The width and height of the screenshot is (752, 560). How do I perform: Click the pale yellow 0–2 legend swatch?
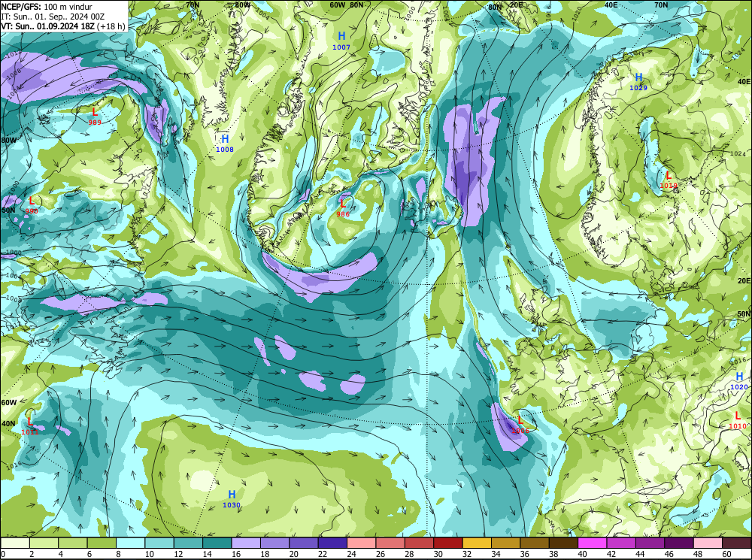click(x=15, y=543)
